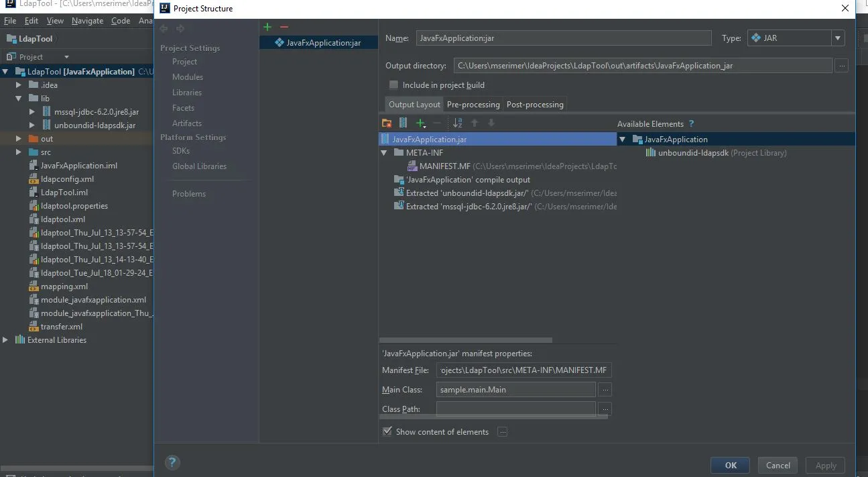Collapse the LdapTool root project node
868x477 pixels.
click(6, 72)
